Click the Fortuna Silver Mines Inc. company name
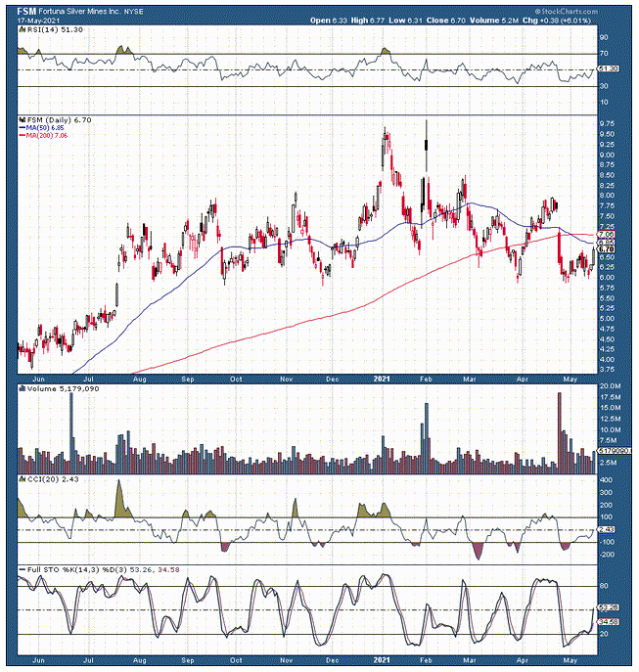The height and width of the screenshot is (672, 639). (x=79, y=12)
